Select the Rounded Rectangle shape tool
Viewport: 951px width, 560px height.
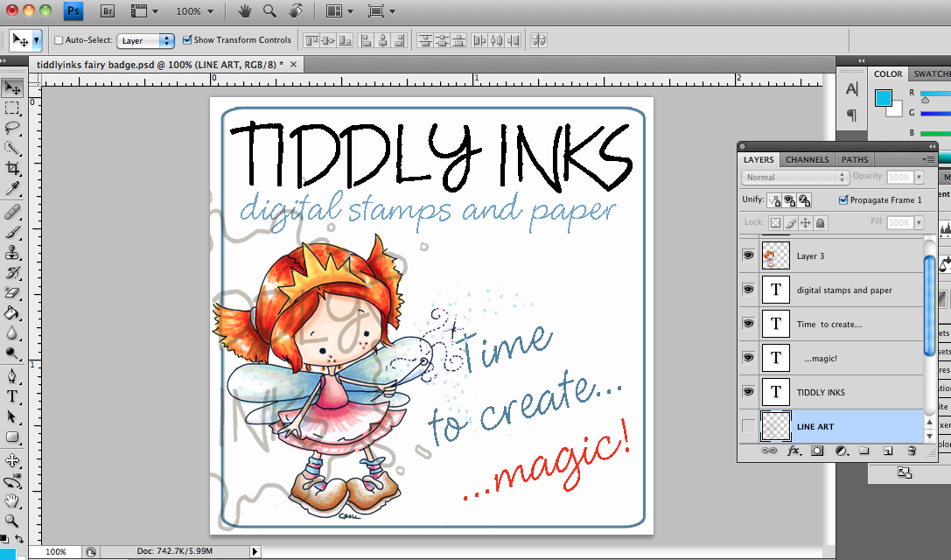pyautogui.click(x=12, y=437)
